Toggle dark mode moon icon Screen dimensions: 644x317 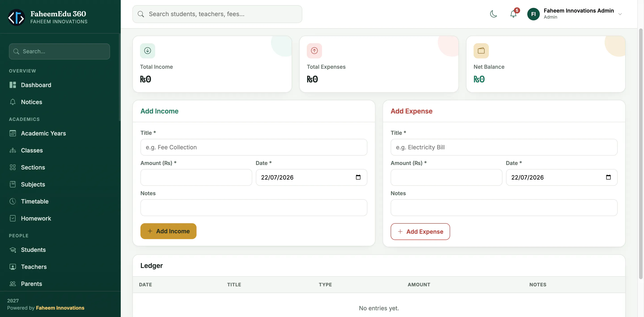pyautogui.click(x=493, y=14)
